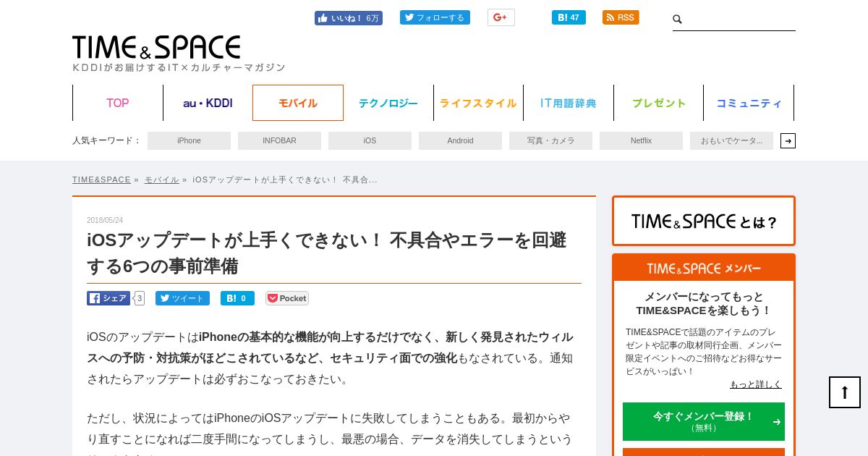Image resolution: width=868 pixels, height=456 pixels.
Task: Click the モバイル breadcrumb link
Action: pos(161,180)
